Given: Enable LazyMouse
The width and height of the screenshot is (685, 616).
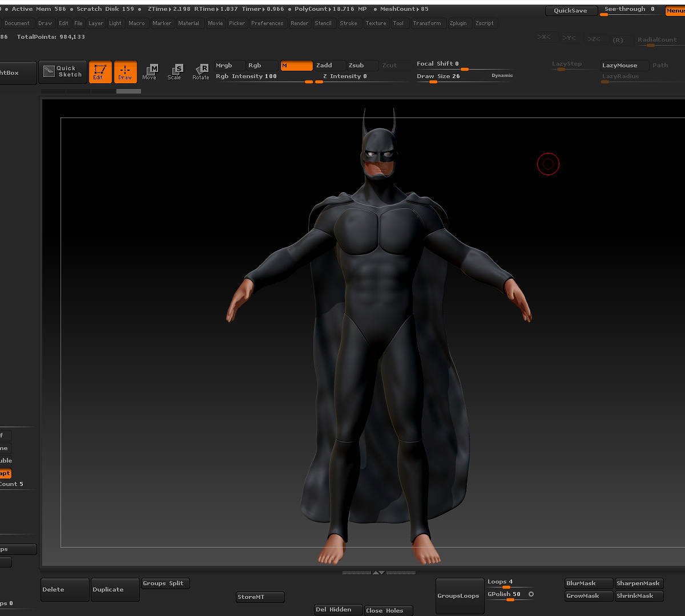Looking at the screenshot, I should click(624, 66).
